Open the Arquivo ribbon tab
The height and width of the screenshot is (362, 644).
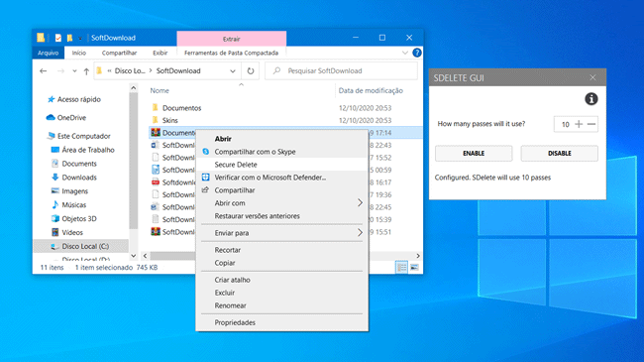tap(49, 53)
